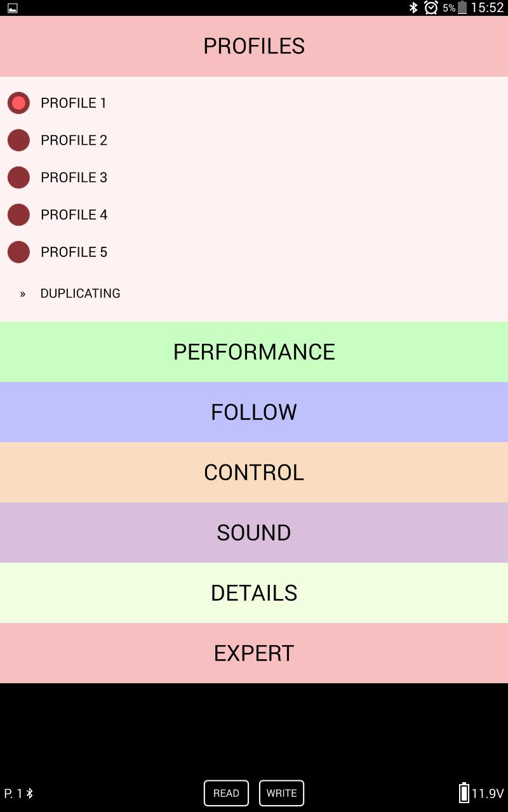
Task: Tap the WRITE button
Action: [x=281, y=793]
